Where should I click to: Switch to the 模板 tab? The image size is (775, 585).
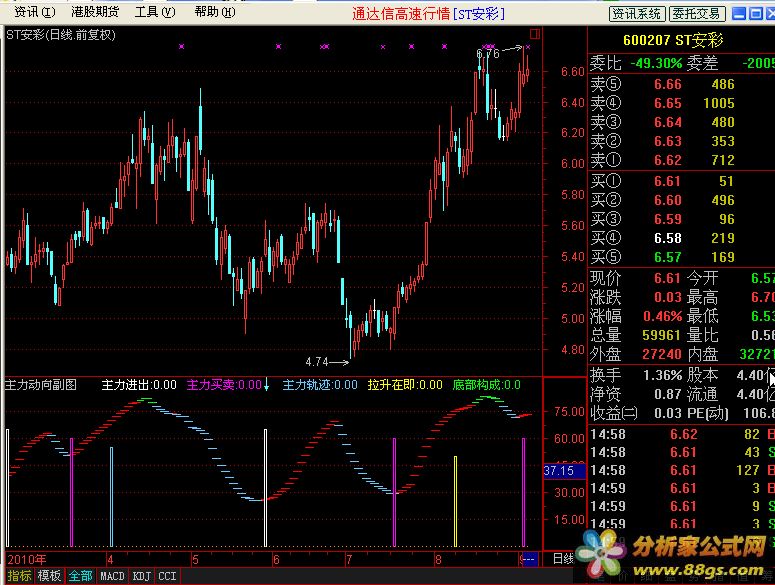49,576
